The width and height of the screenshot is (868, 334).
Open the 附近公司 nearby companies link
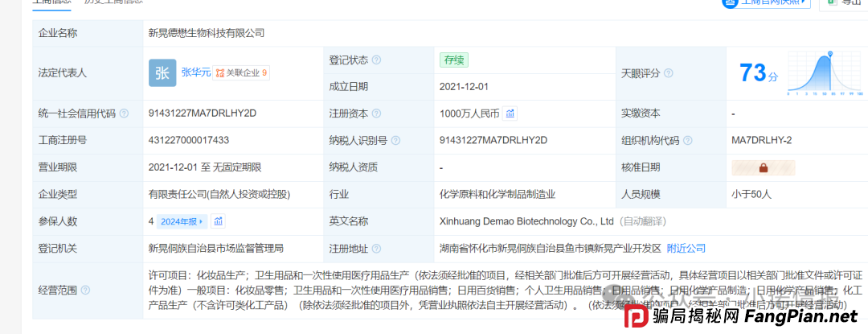(686, 248)
